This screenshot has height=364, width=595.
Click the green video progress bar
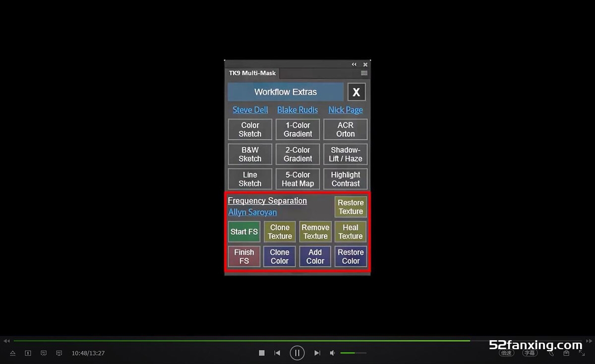(x=241, y=341)
